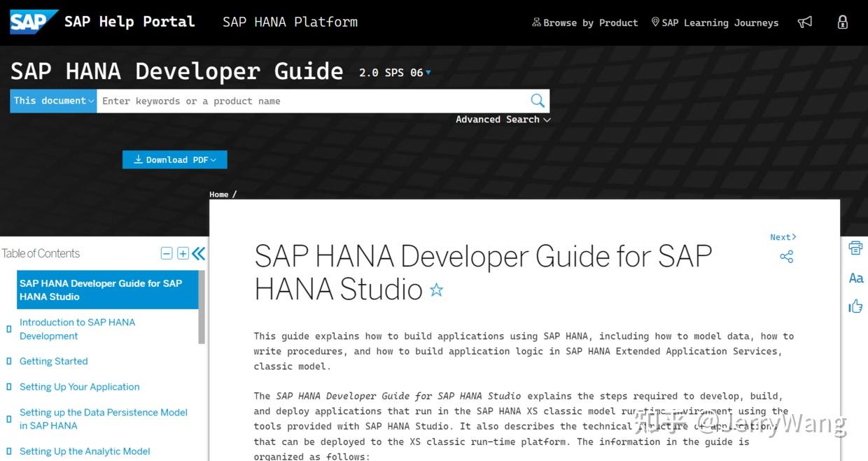
Task: Click the magnifying glass search icon
Action: (537, 100)
